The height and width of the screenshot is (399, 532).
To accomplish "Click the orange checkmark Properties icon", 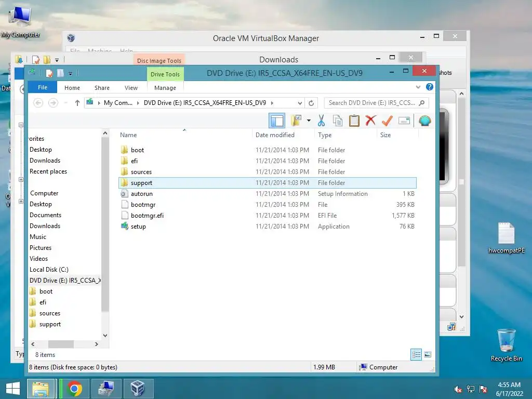I will point(387,121).
